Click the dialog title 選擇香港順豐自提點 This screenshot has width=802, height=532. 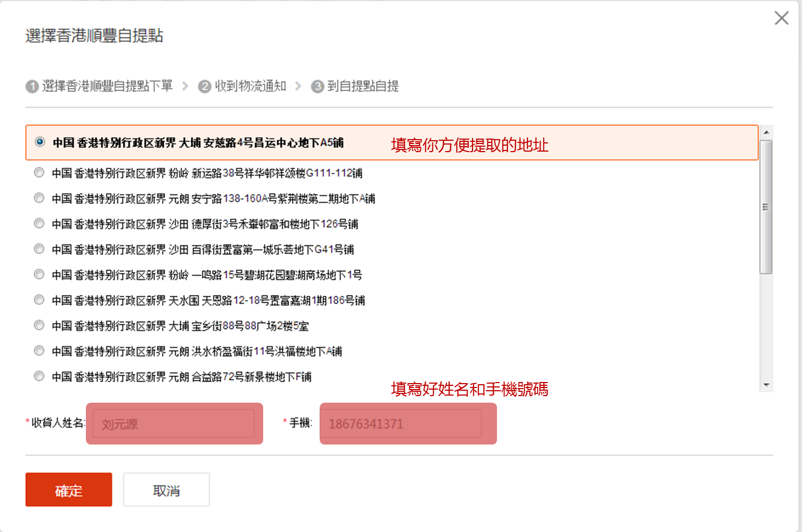[94, 35]
